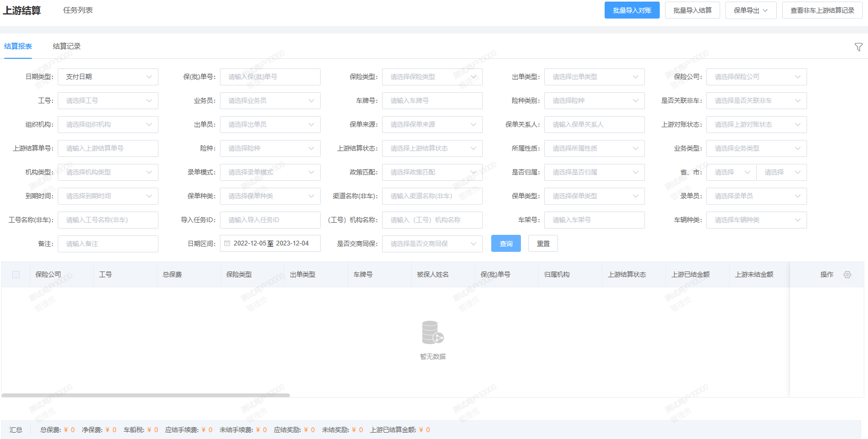Click into the 车牌号 input field
This screenshot has width=868, height=439.
[x=432, y=101]
